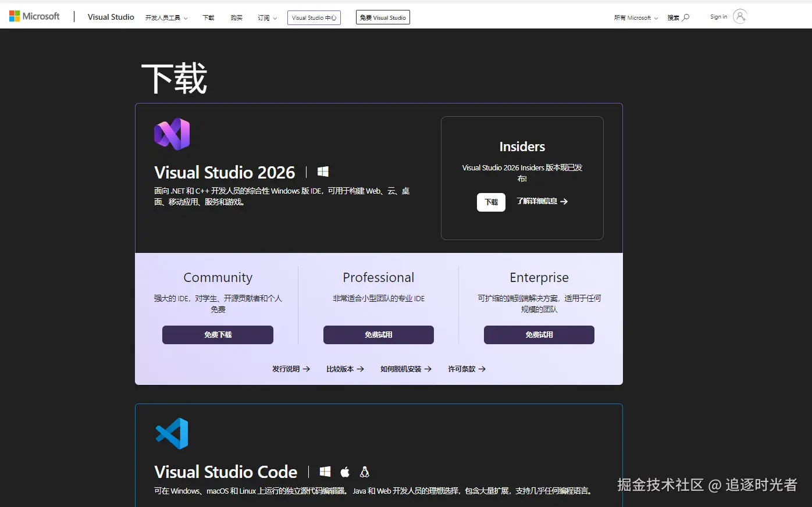Click the 搜索 magnifier icon
The image size is (812, 507).
coord(686,17)
